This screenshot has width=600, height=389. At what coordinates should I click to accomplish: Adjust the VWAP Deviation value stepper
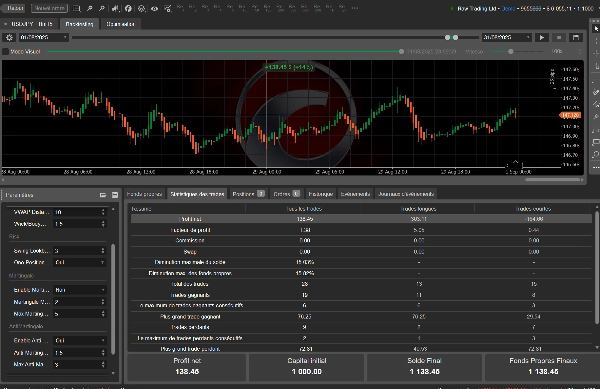point(103,212)
